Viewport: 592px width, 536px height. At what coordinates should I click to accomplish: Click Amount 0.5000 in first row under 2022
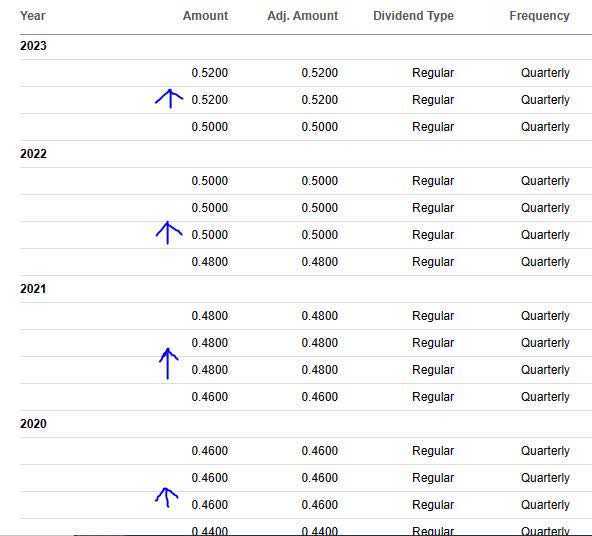click(210, 181)
